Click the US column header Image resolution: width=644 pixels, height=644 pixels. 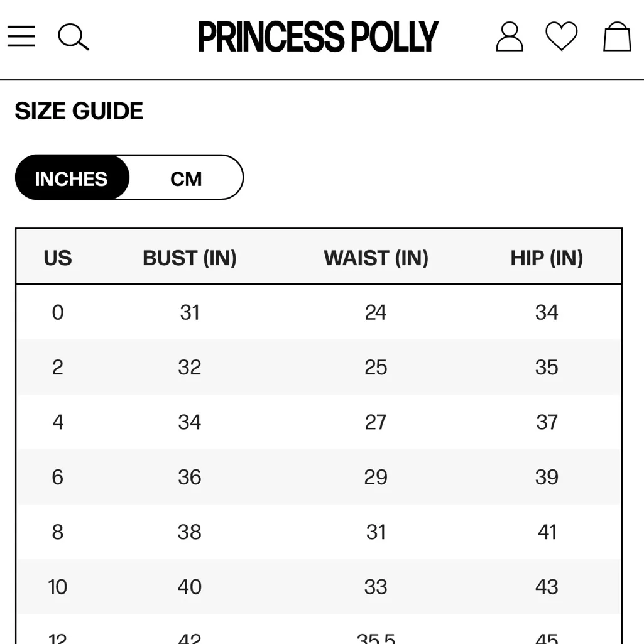58,258
